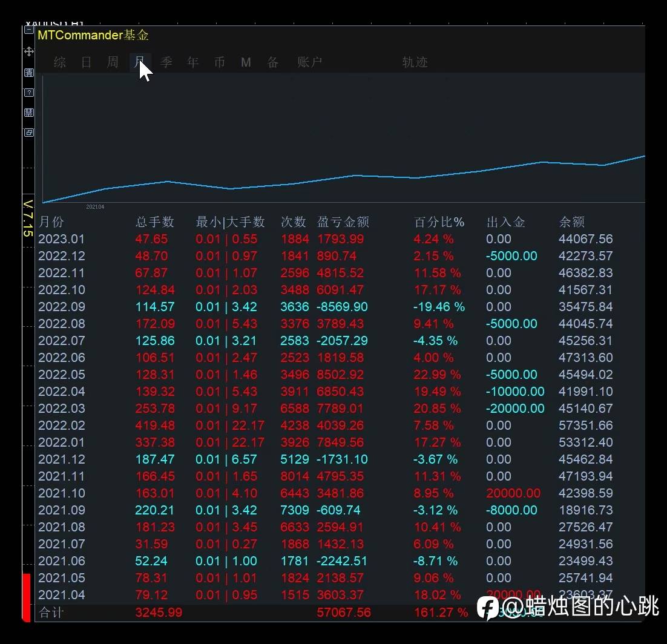Click deposit 20000.00 in 2021.10 row
Viewport: 667px width, 644px height.
513,493
